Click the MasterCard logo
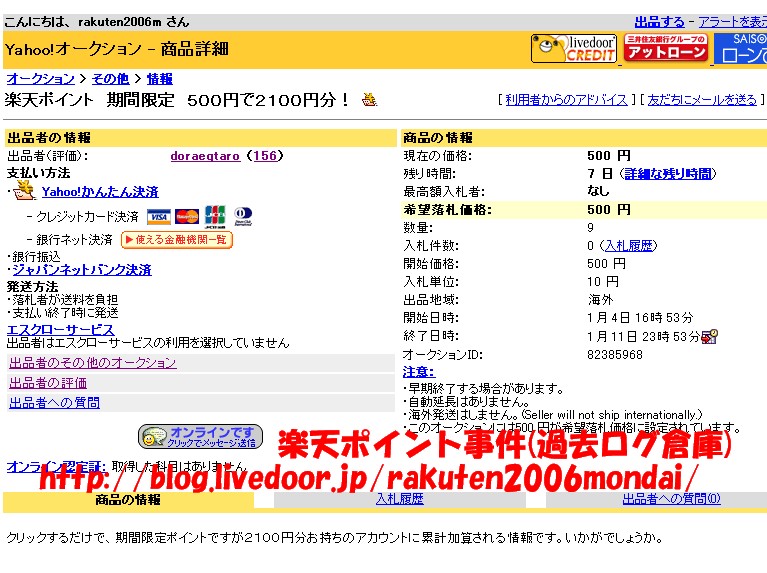The width and height of the screenshot is (767, 573). (187, 216)
